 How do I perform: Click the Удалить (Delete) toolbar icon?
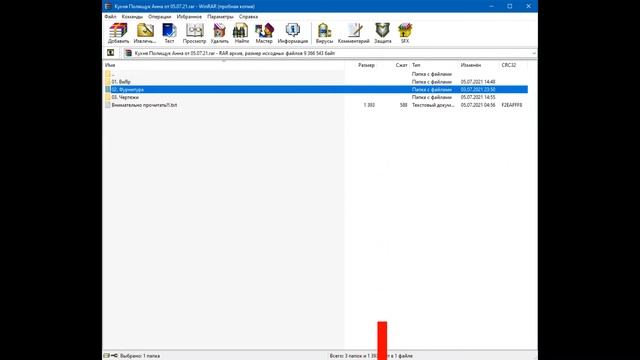pos(220,33)
